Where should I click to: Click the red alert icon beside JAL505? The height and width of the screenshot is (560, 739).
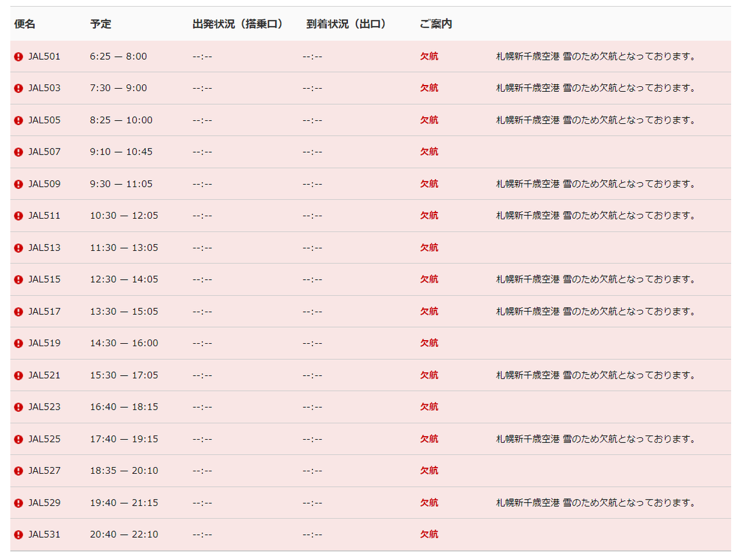point(18,120)
